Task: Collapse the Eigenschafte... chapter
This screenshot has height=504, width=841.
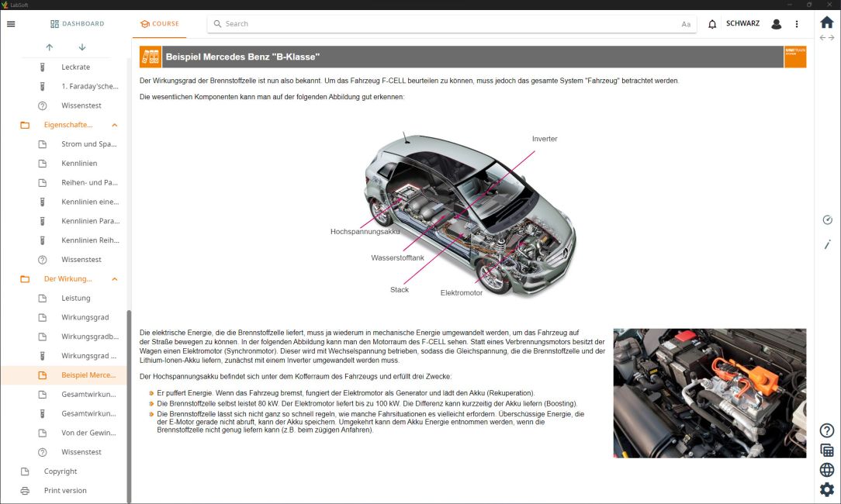Action: [x=115, y=125]
